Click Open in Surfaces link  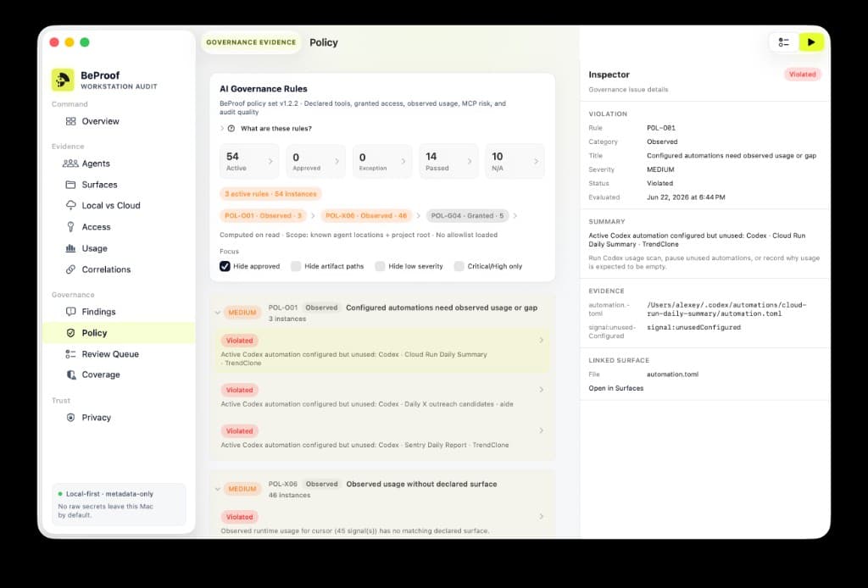click(616, 388)
